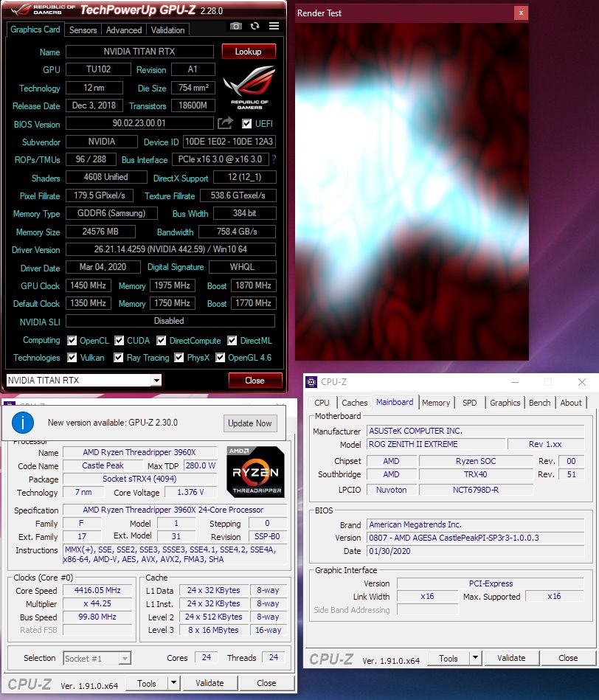
Task: Click the red Close button in GPU-Z
Action: click(x=255, y=381)
